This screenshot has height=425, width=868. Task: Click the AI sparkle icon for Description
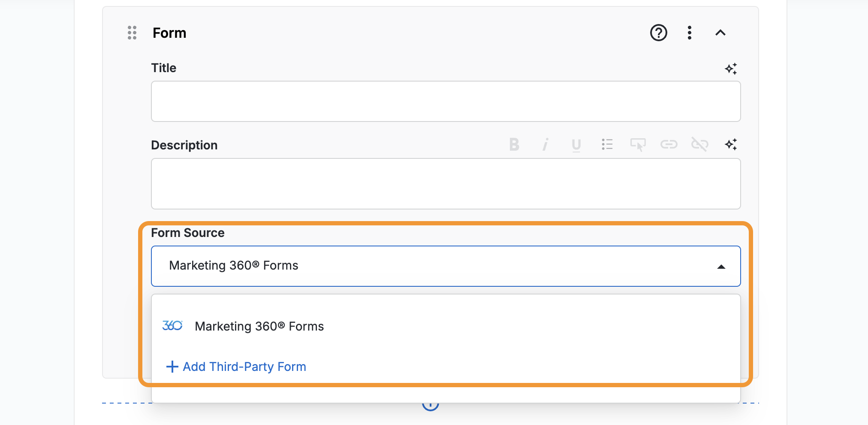click(731, 145)
